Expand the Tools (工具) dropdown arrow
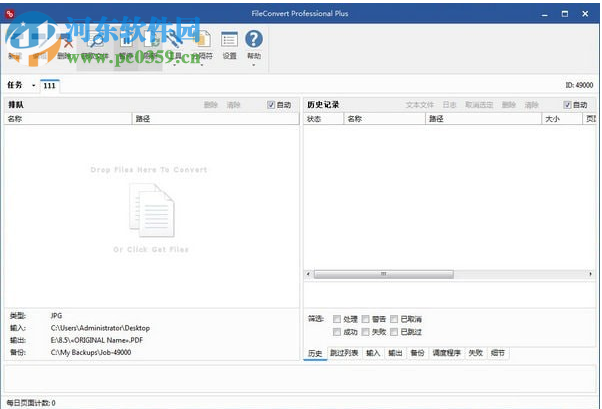This screenshot has width=602, height=409. (175, 65)
